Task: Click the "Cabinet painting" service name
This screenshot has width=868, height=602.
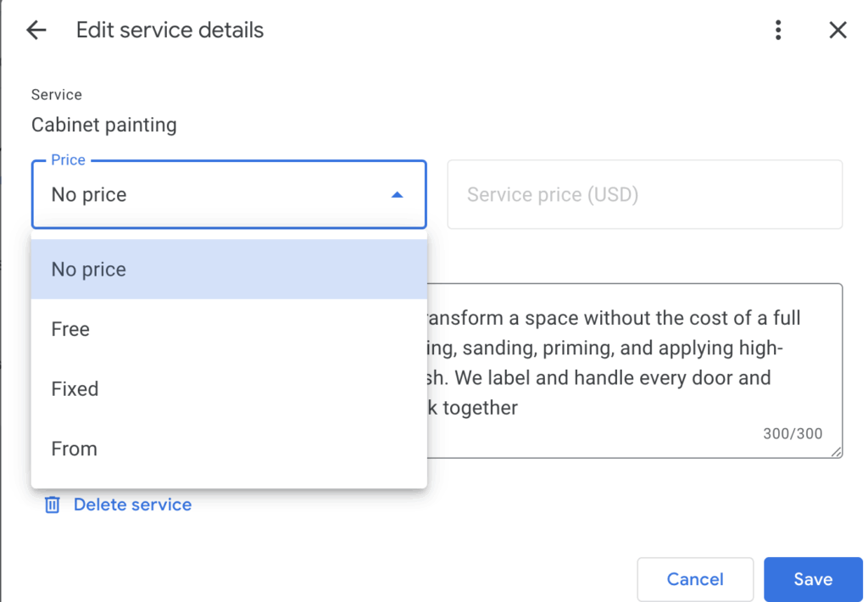Action: pyautogui.click(x=104, y=125)
